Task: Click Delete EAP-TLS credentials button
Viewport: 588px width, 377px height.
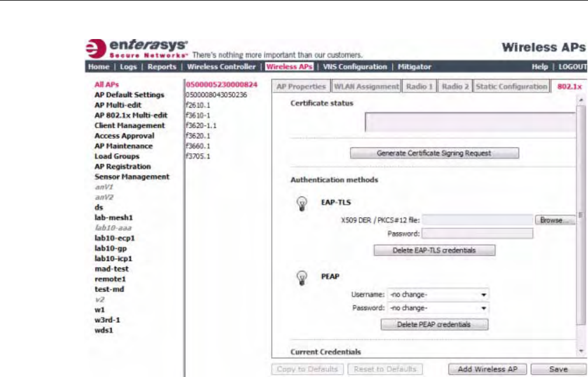Action: click(x=434, y=251)
